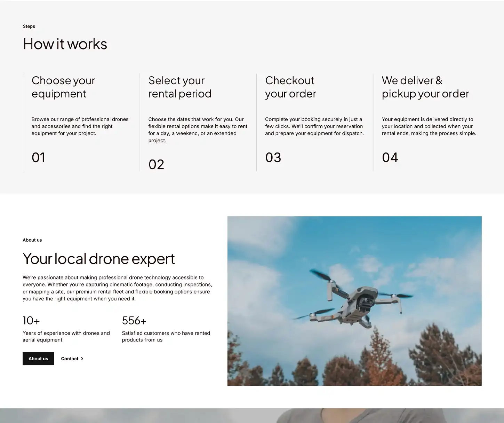The height and width of the screenshot is (423, 504).
Task: Click the '556+' statistic
Action: click(x=134, y=320)
